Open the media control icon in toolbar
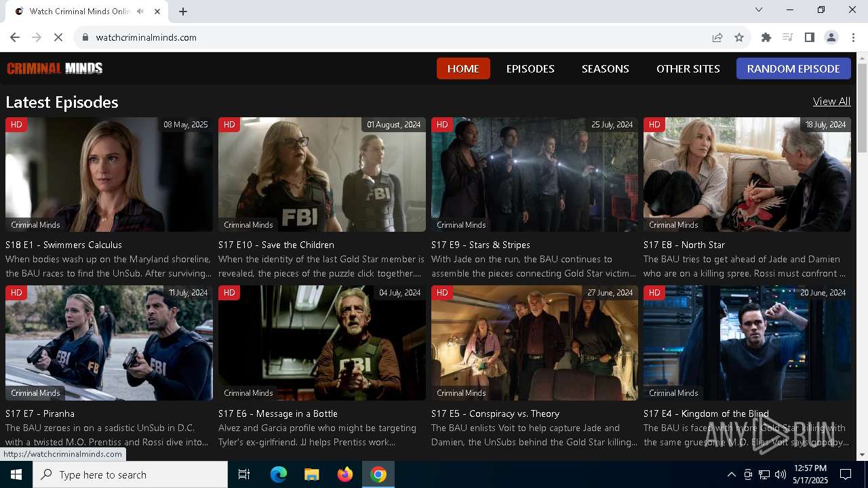 click(x=787, y=37)
